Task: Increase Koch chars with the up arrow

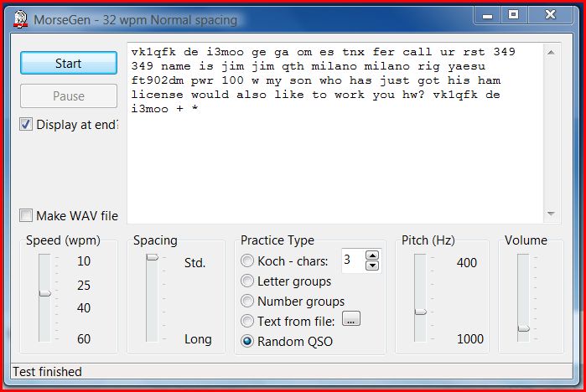Action: pos(373,255)
